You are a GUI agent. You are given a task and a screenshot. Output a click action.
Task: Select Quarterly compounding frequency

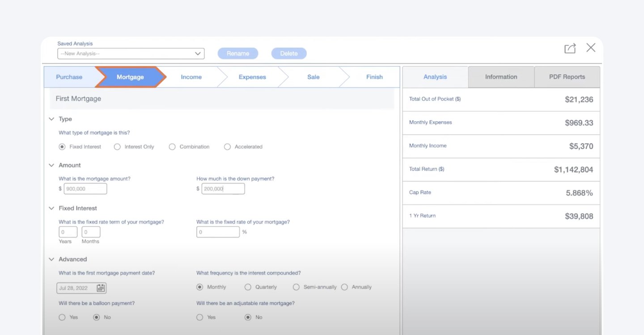click(x=248, y=287)
